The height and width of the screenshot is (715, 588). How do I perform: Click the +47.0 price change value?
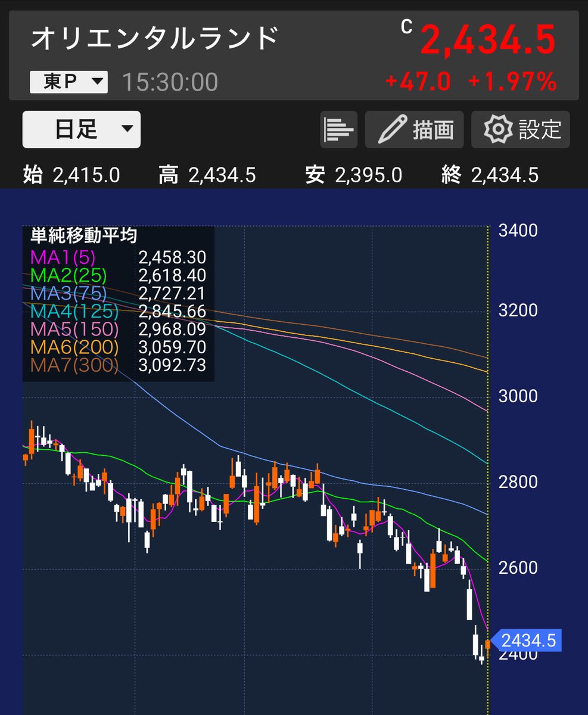(x=418, y=82)
